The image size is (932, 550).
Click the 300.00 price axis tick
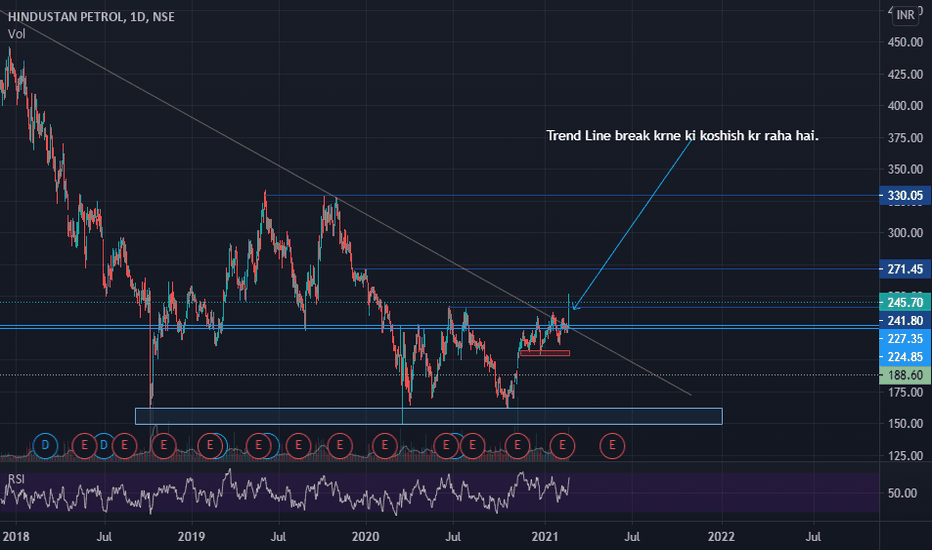coord(905,233)
